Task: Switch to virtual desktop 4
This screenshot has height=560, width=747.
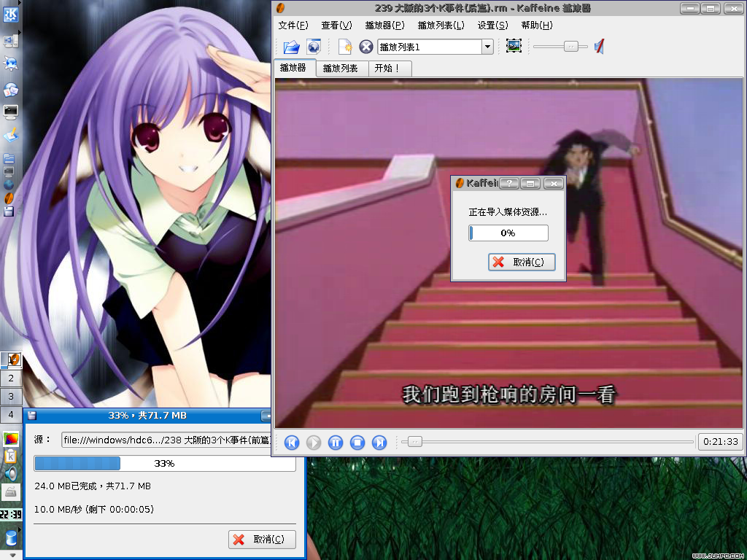Action: (x=11, y=414)
